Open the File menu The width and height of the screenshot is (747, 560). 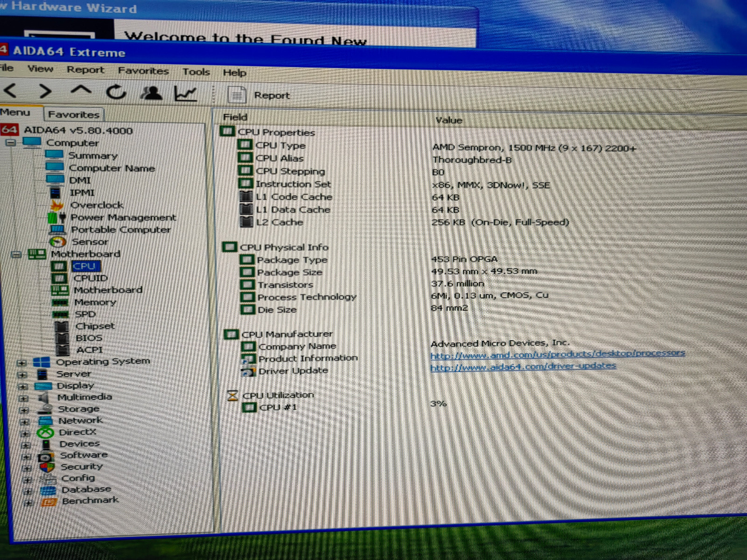pos(7,68)
